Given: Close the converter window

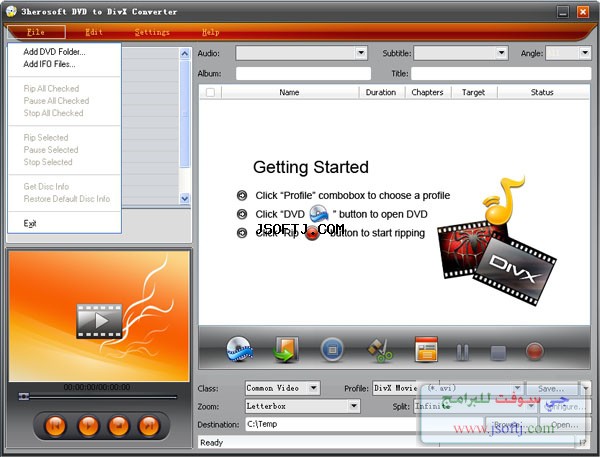Looking at the screenshot, I should pyautogui.click(x=583, y=12).
